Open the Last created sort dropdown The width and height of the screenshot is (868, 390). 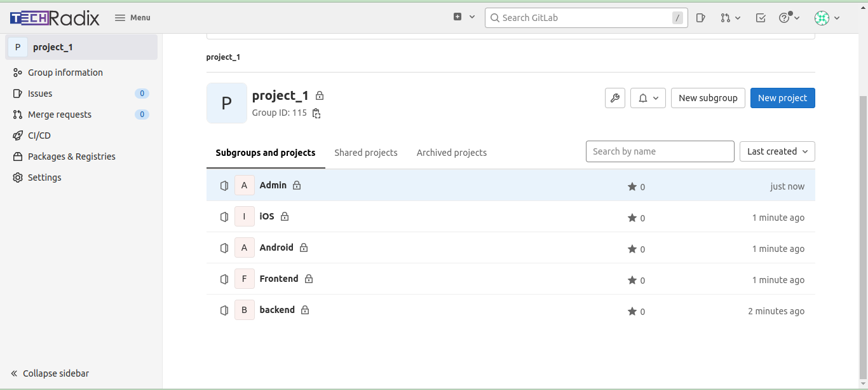click(x=776, y=151)
